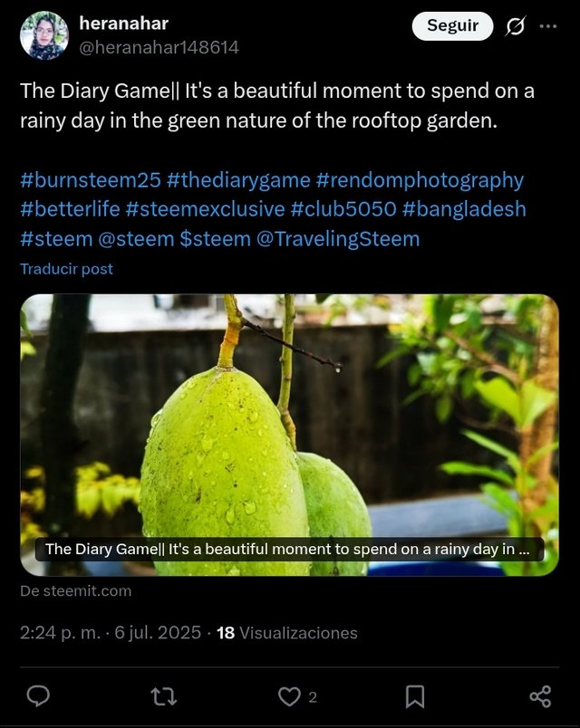Follow heranahar with the Seguir button
580x728 pixels.
tap(452, 26)
